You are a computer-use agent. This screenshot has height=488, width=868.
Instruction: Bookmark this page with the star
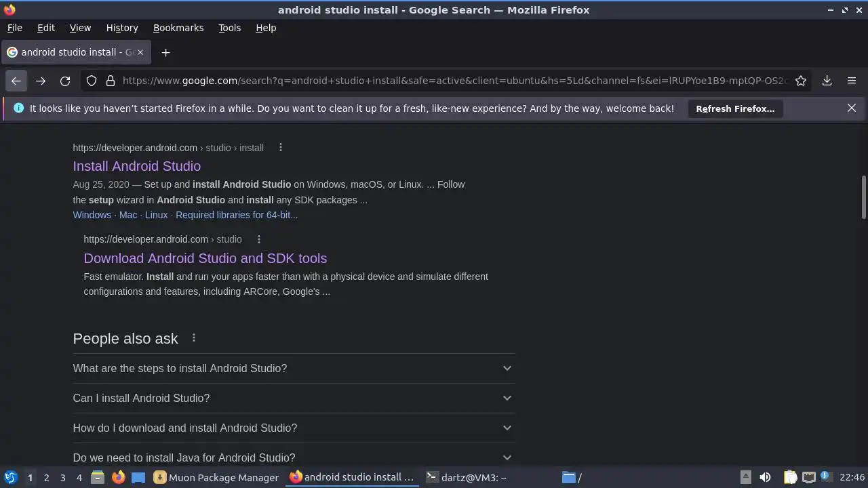click(801, 81)
